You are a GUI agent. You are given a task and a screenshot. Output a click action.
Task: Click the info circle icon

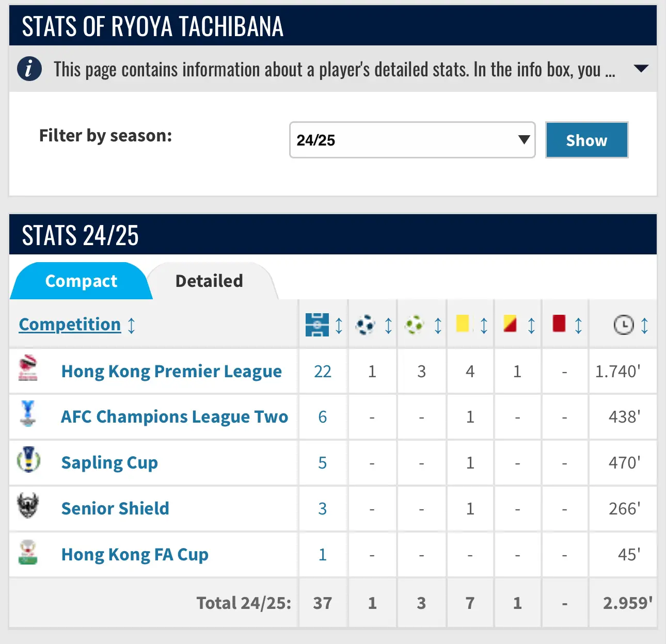(x=29, y=69)
